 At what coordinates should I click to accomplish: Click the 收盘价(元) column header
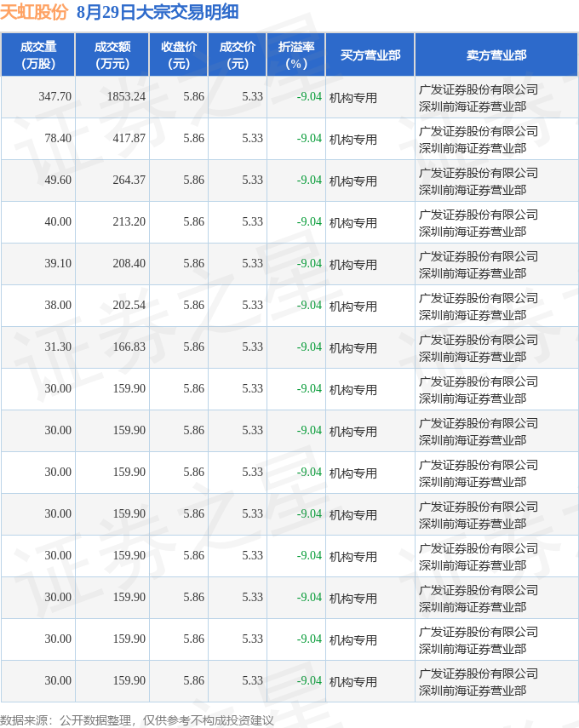click(x=179, y=54)
